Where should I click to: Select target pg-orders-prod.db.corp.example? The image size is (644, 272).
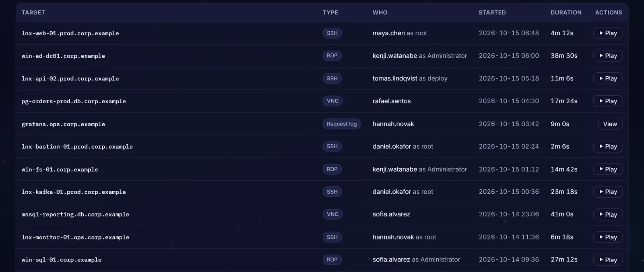[x=74, y=101]
